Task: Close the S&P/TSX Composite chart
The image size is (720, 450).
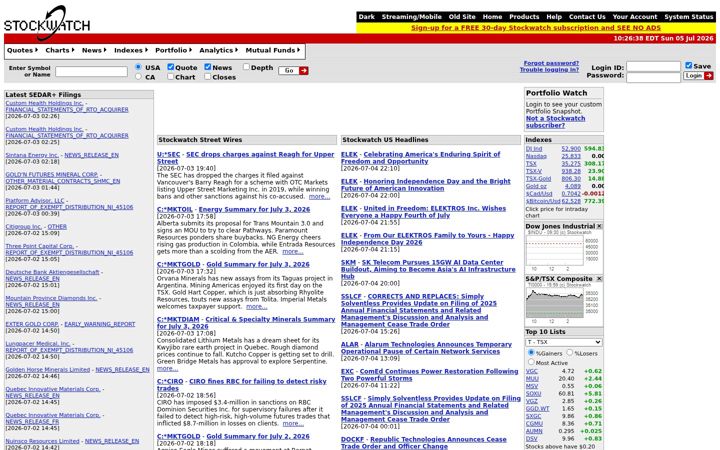Action: click(599, 279)
